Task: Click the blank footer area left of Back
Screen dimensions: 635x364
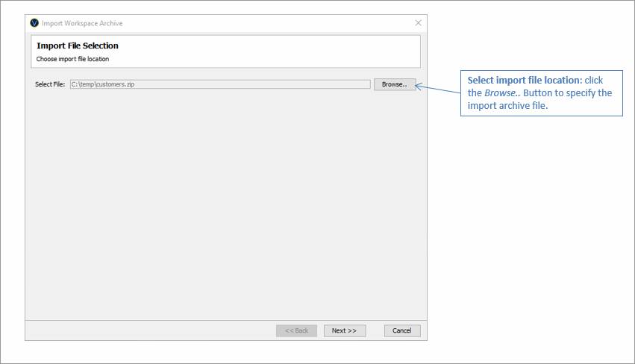Action: pos(149,330)
